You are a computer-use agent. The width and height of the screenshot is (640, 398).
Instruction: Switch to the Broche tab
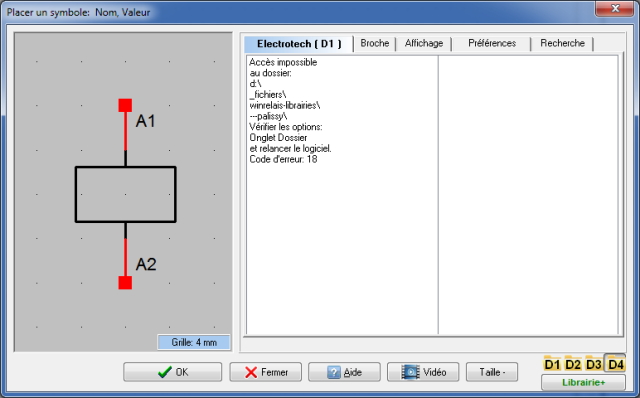375,43
